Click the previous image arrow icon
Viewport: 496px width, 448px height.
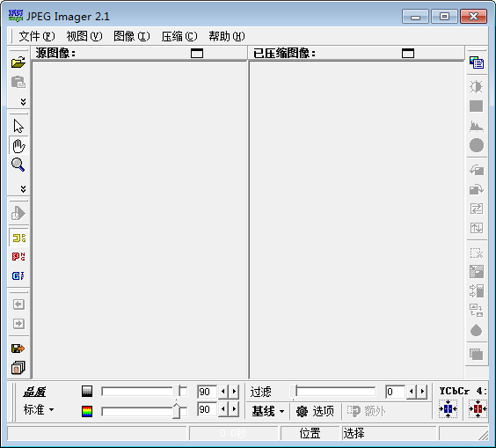pos(18,305)
